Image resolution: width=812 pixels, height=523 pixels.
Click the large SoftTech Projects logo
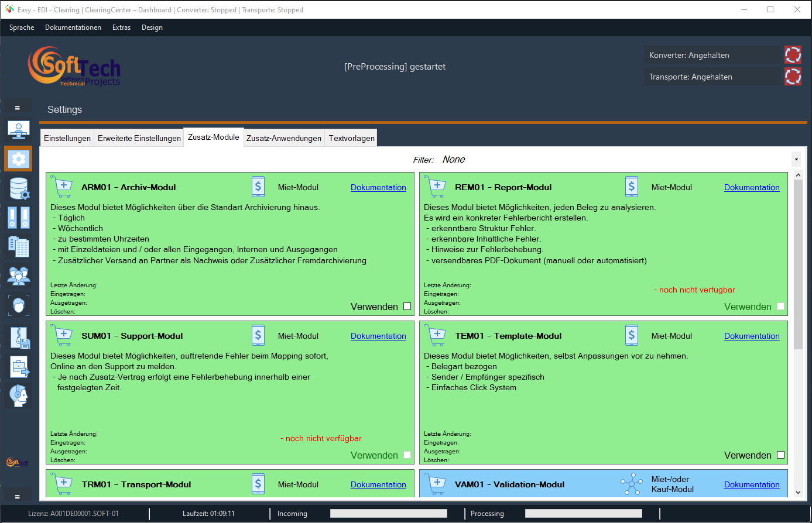(x=74, y=67)
